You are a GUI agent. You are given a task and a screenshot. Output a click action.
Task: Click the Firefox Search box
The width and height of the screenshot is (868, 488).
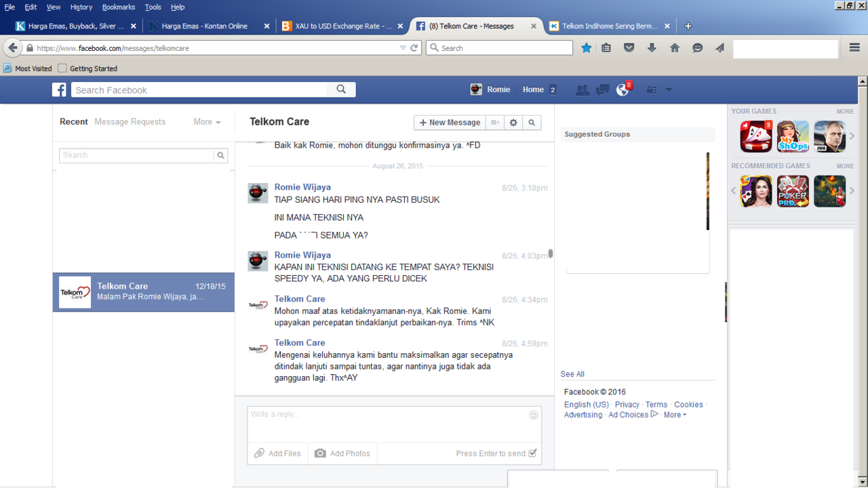499,48
